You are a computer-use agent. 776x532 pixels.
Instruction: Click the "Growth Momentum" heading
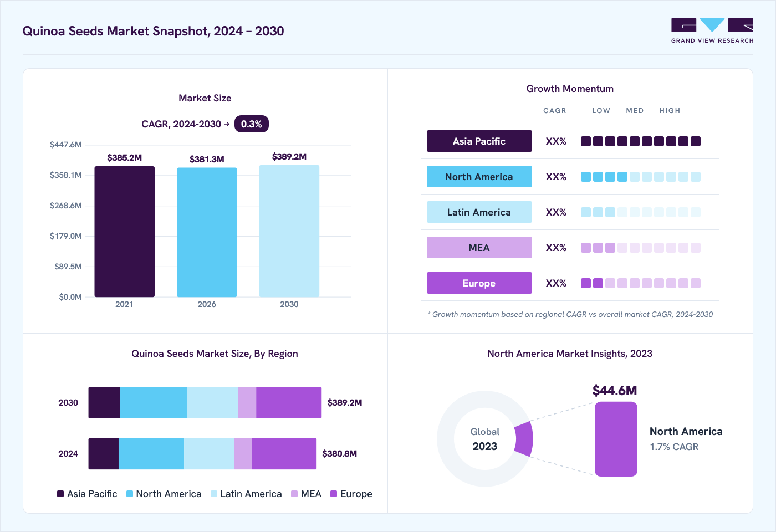(570, 89)
